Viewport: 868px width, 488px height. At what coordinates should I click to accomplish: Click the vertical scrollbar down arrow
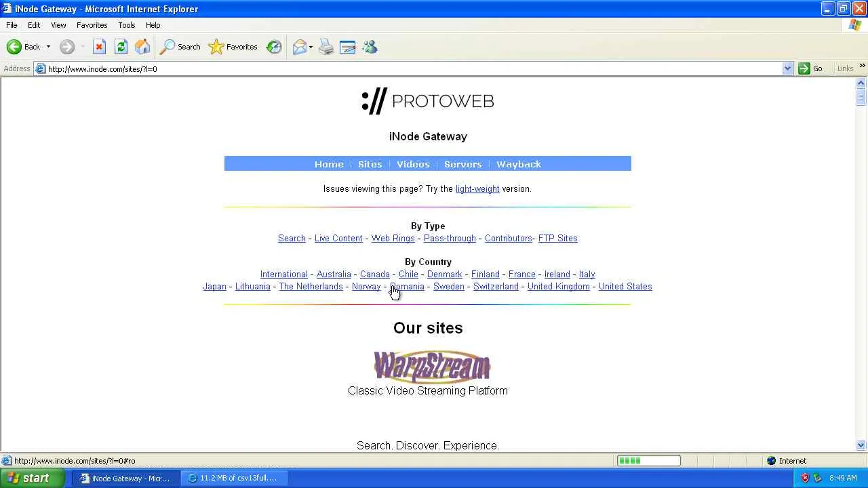tap(861, 445)
